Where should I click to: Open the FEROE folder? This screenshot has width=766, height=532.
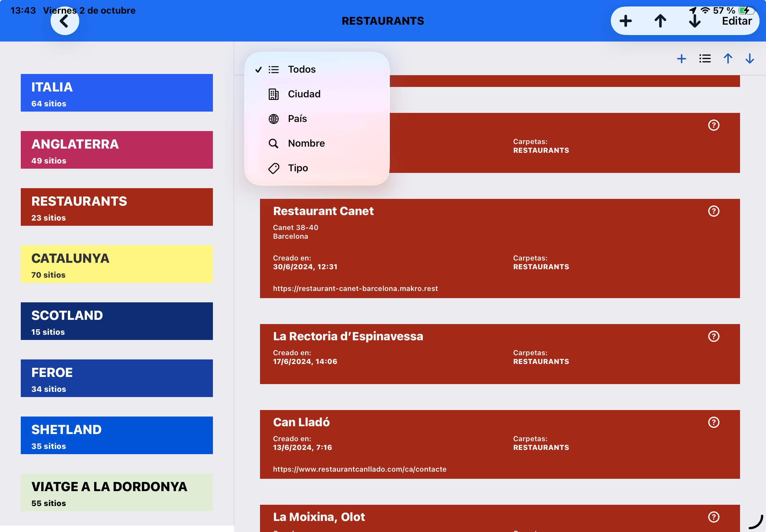pos(117,378)
